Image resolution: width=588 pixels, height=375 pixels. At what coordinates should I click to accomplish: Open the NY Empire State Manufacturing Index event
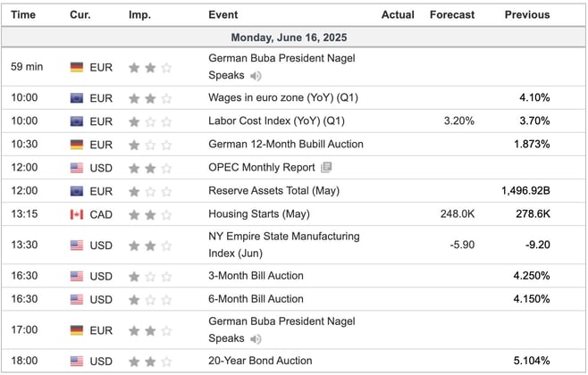click(284, 245)
